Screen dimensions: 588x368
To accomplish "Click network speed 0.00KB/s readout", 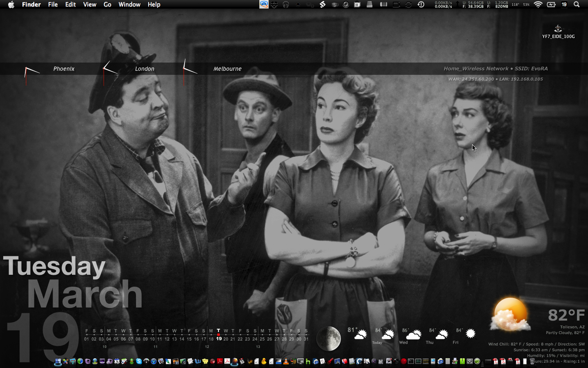I will [x=443, y=4].
